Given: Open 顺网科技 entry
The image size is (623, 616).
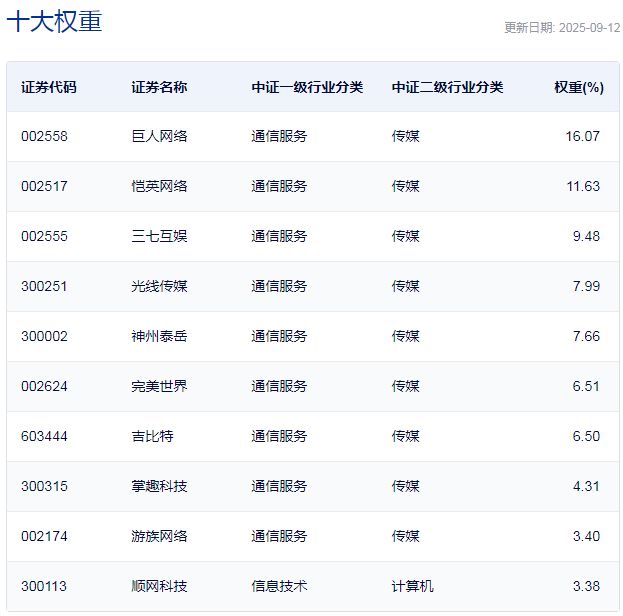Looking at the screenshot, I should click(x=159, y=587).
